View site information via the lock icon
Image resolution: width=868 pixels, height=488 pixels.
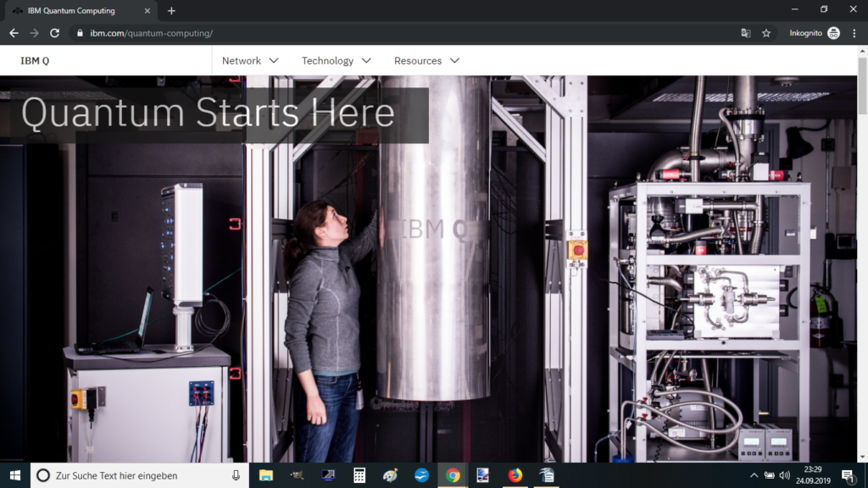[80, 33]
